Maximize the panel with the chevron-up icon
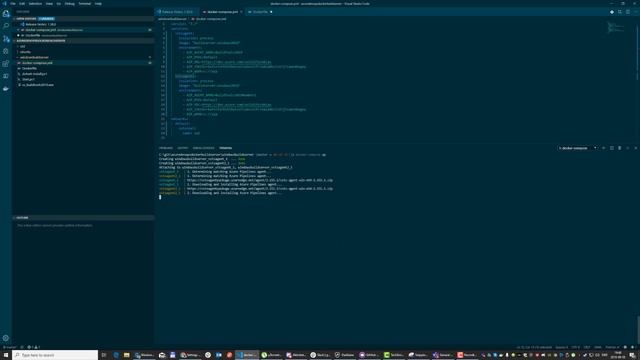 [x=628, y=148]
